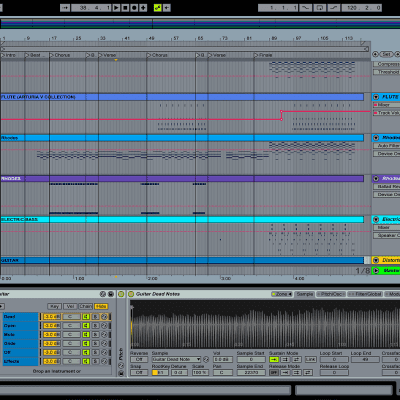This screenshot has height=400, width=400.
Task: Click the rack hot-swap preset icon
Action: click(103, 294)
